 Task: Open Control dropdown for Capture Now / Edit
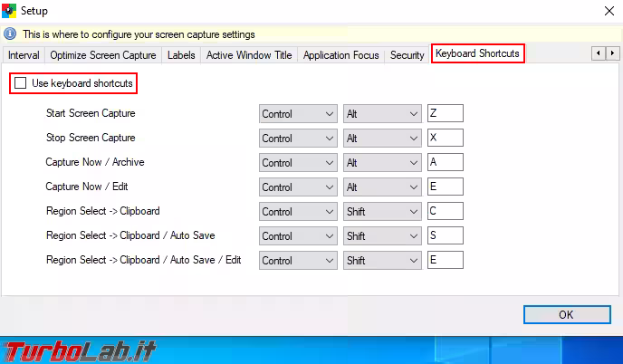pyautogui.click(x=297, y=187)
